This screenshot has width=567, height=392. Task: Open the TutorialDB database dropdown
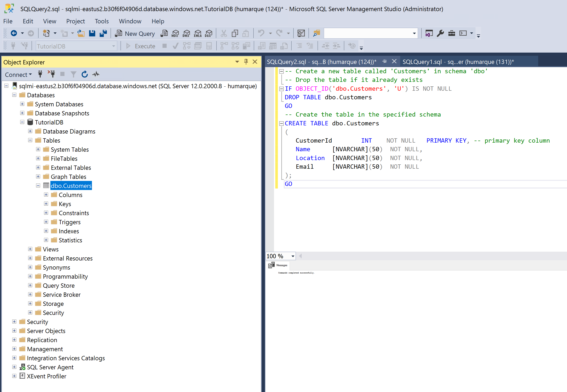[x=113, y=46]
